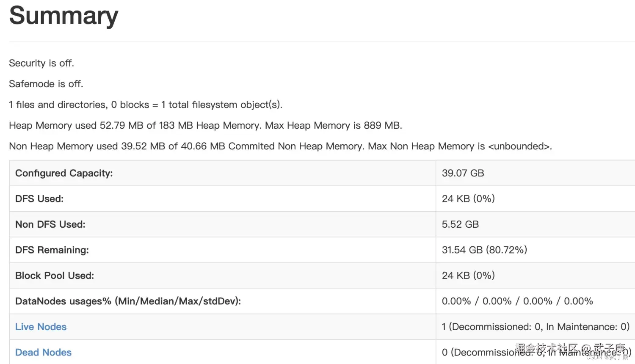The image size is (635, 364).
Task: Select the Non DFS Used label
Action: (x=50, y=224)
